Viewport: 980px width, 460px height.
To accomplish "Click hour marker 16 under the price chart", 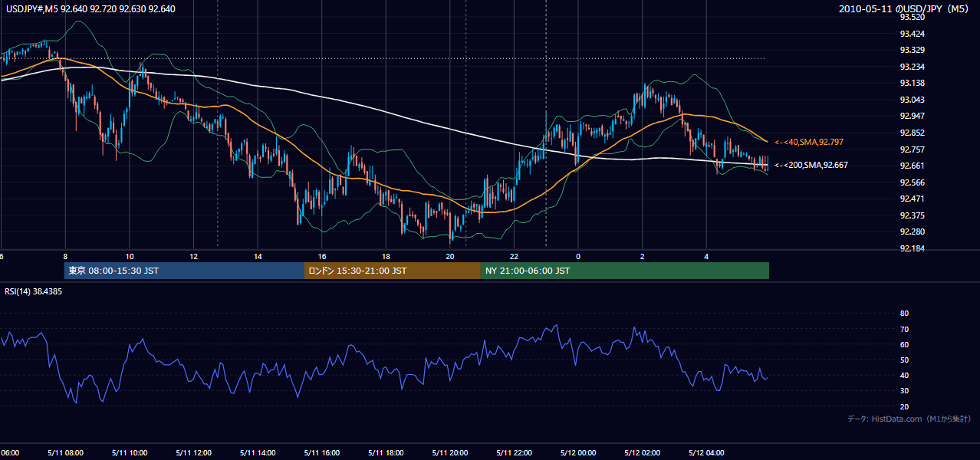I will point(322,256).
